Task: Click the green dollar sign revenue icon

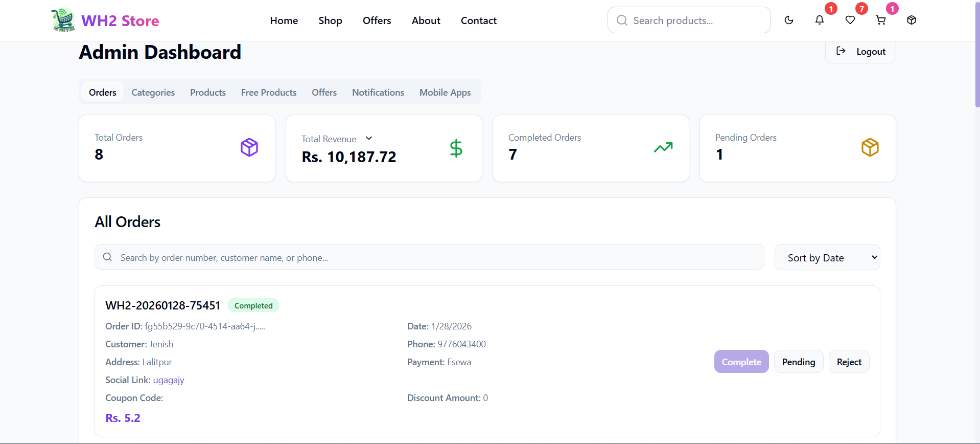Action: pyautogui.click(x=456, y=148)
